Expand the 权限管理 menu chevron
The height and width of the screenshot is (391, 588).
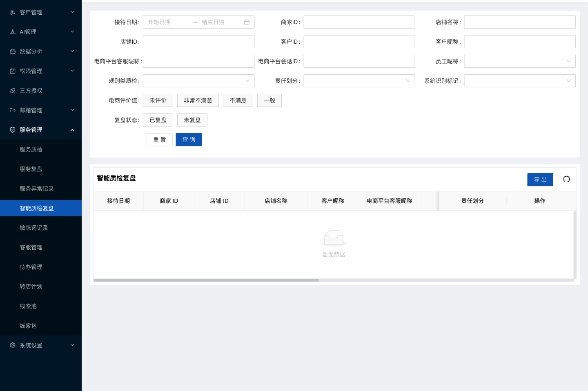[x=72, y=71]
